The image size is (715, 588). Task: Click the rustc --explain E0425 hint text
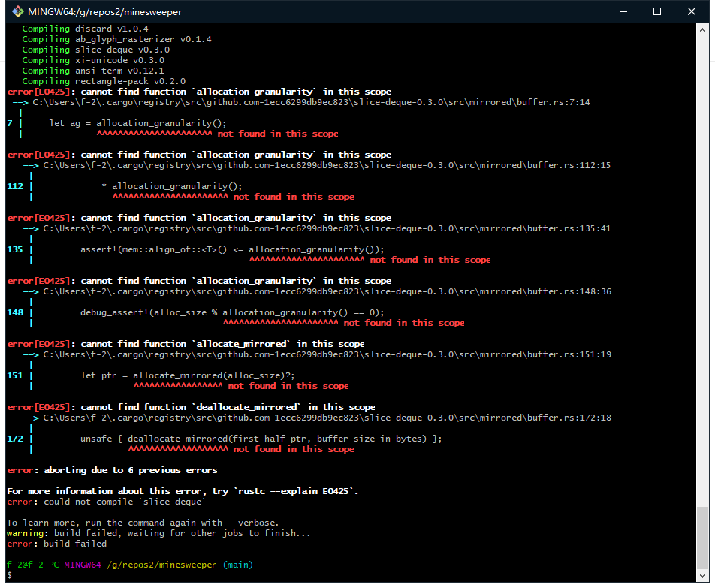(x=295, y=491)
